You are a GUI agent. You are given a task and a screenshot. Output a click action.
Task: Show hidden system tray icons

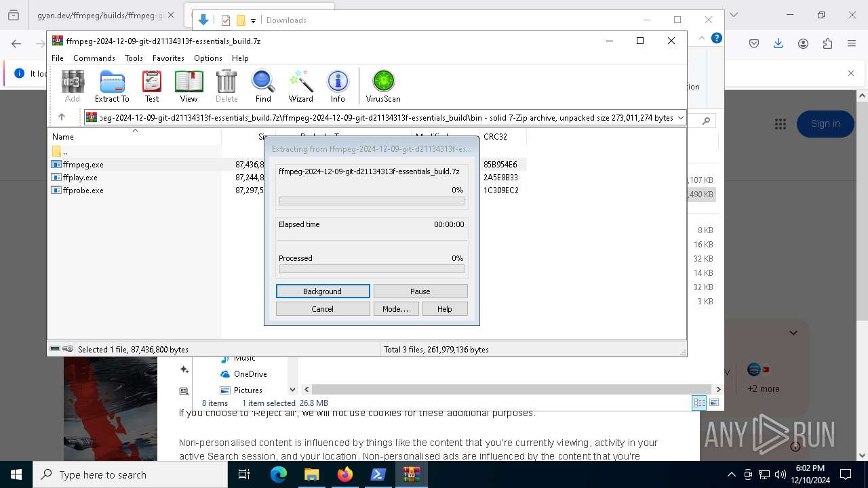pyautogui.click(x=732, y=474)
